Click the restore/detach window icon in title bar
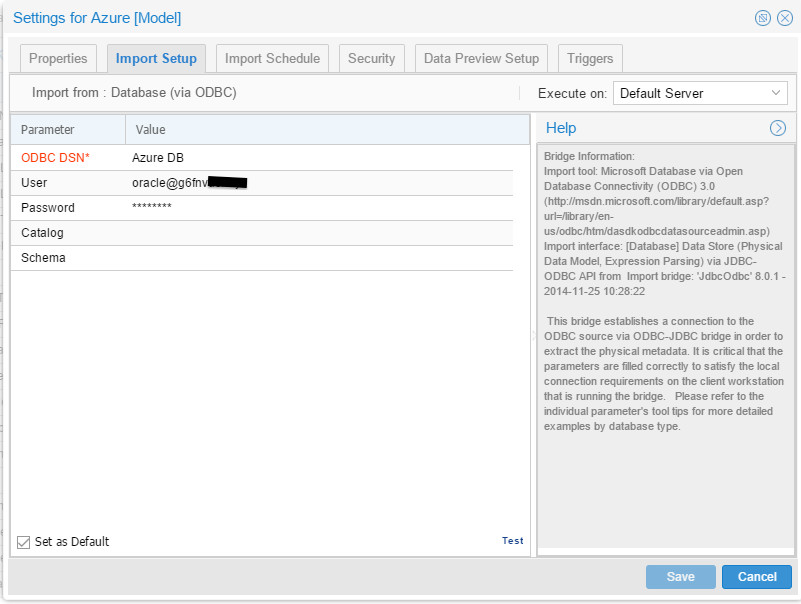801x604 pixels. 763,18
